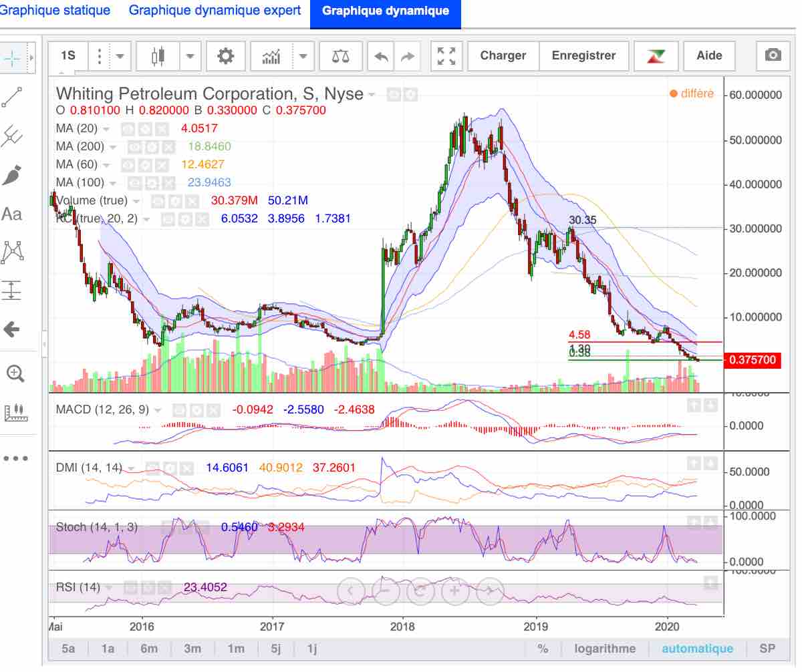802x672 pixels.
Task: Toggle the % percentage scale
Action: tap(543, 649)
